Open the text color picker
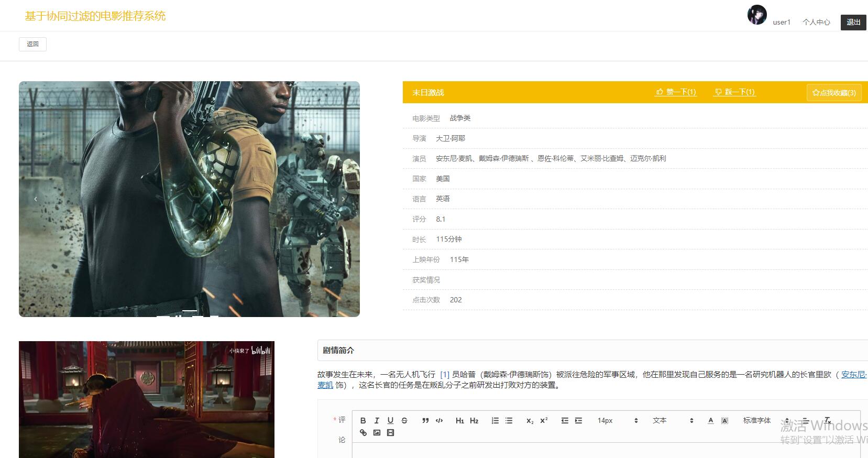The width and height of the screenshot is (868, 458). click(x=711, y=420)
